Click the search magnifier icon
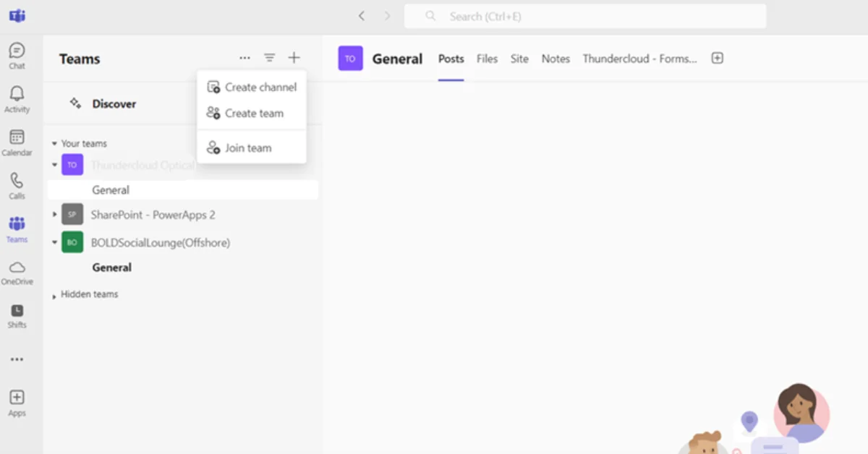Image resolution: width=868 pixels, height=454 pixels. pos(430,16)
